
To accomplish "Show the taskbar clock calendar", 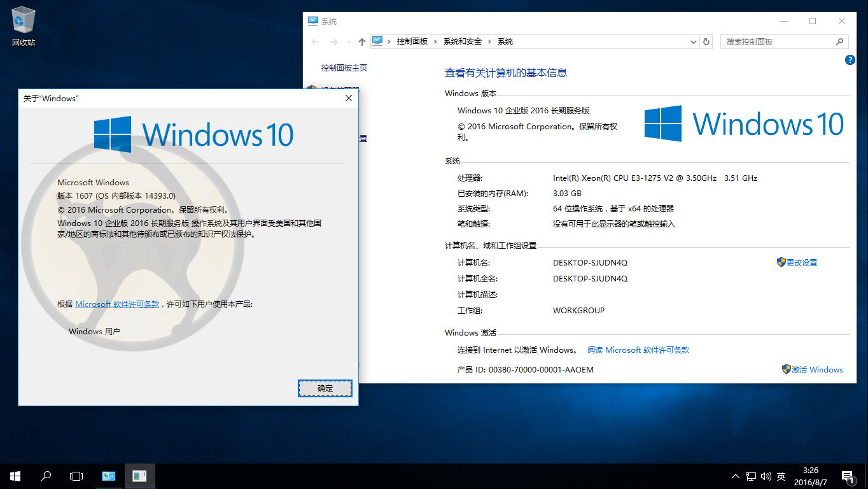I will [811, 476].
